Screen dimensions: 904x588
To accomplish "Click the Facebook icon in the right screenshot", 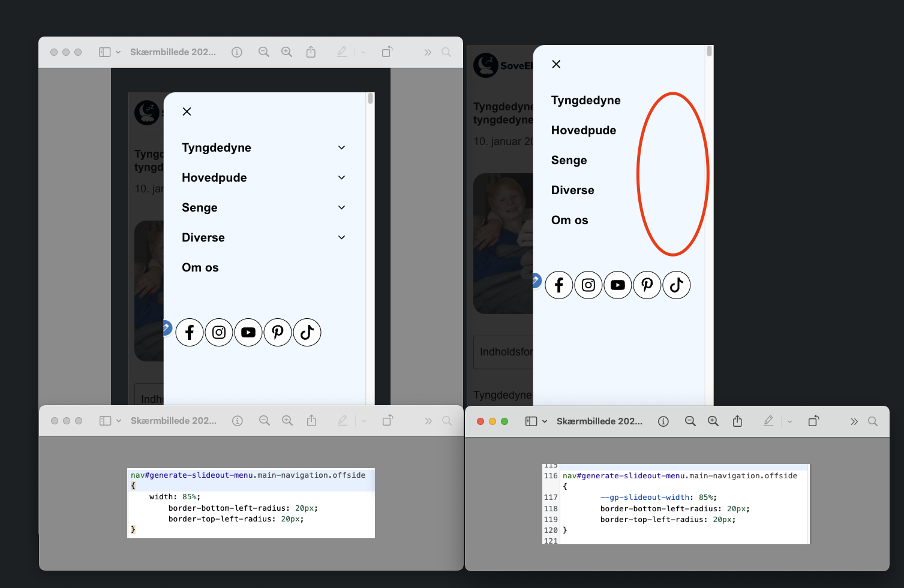I will coord(559,285).
